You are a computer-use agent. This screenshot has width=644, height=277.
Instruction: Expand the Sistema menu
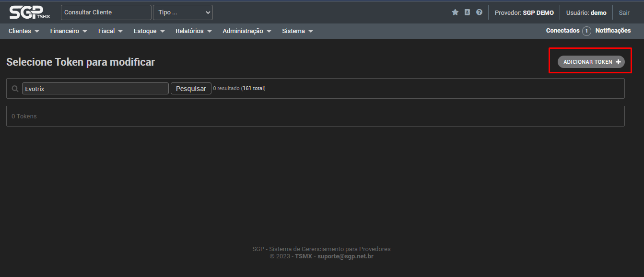[x=297, y=31]
